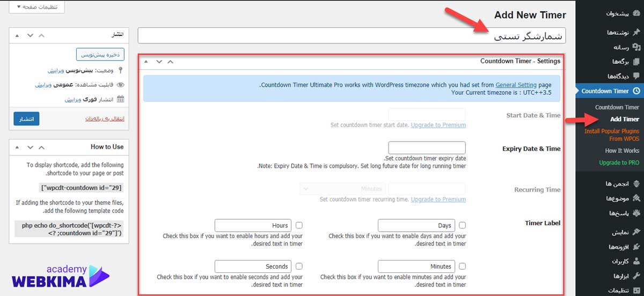Click the ذخیره پیش‌نویس save draft button
The width and height of the screenshot is (644, 296).
pyautogui.click(x=100, y=55)
